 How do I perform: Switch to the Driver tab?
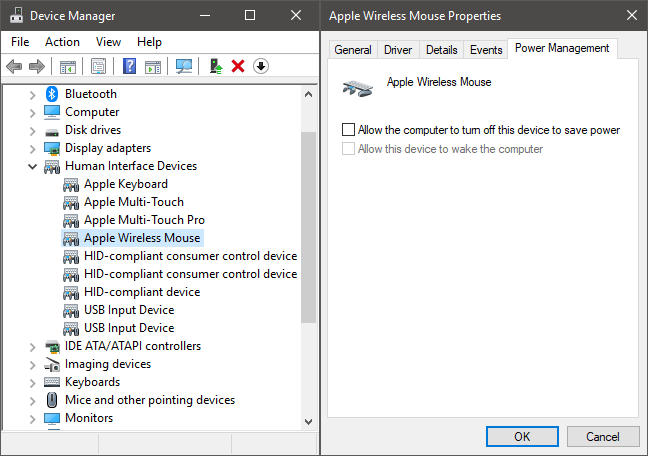click(398, 50)
